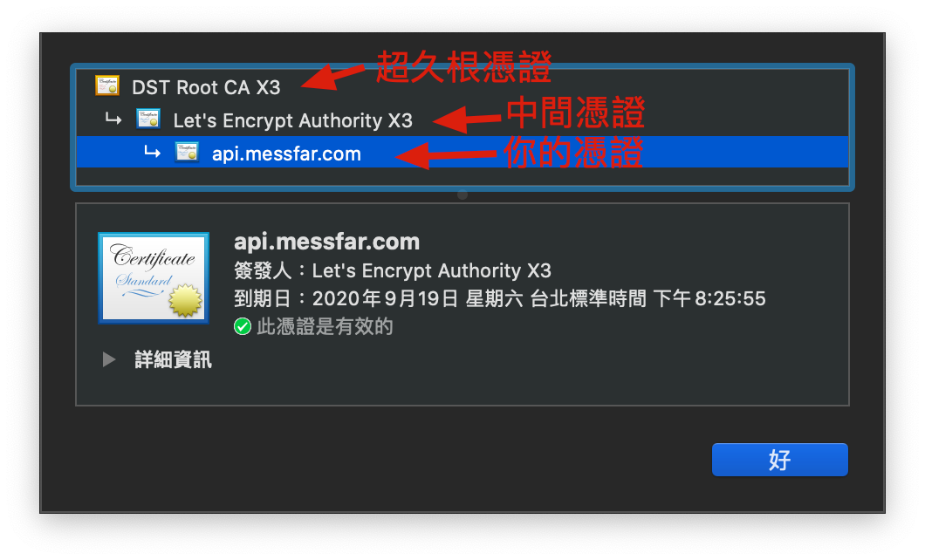Select Let's Encrypt Authority X3 in the chain
The image size is (925, 560).
(292, 120)
